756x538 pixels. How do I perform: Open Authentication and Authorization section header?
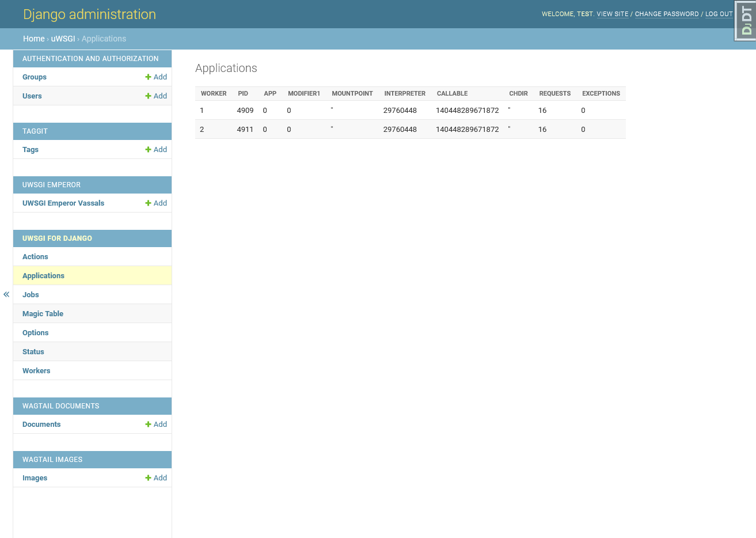pos(90,59)
